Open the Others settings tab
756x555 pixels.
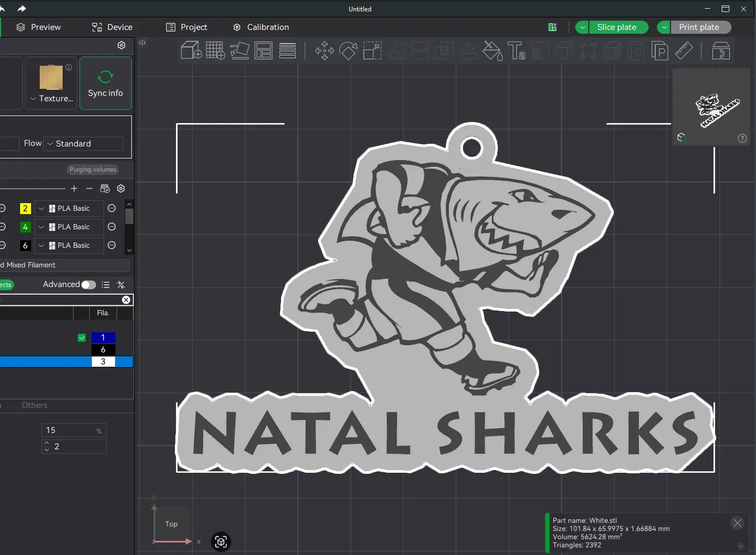point(34,405)
